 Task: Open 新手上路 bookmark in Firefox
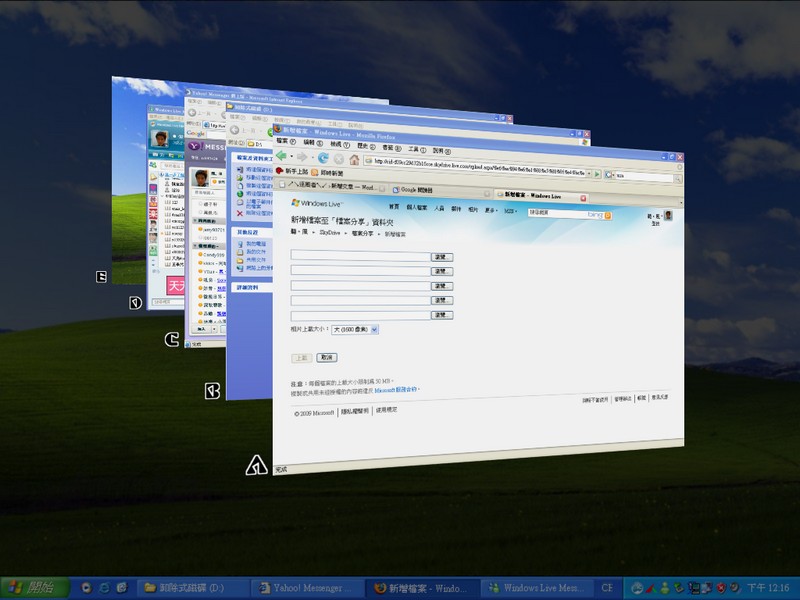coord(292,171)
